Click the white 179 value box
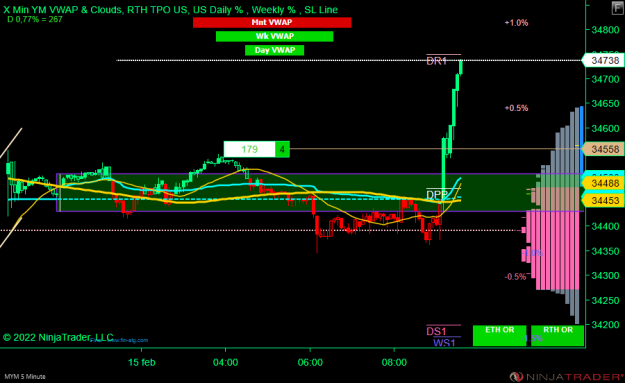Screen dimensions: 625x383 click(x=250, y=149)
